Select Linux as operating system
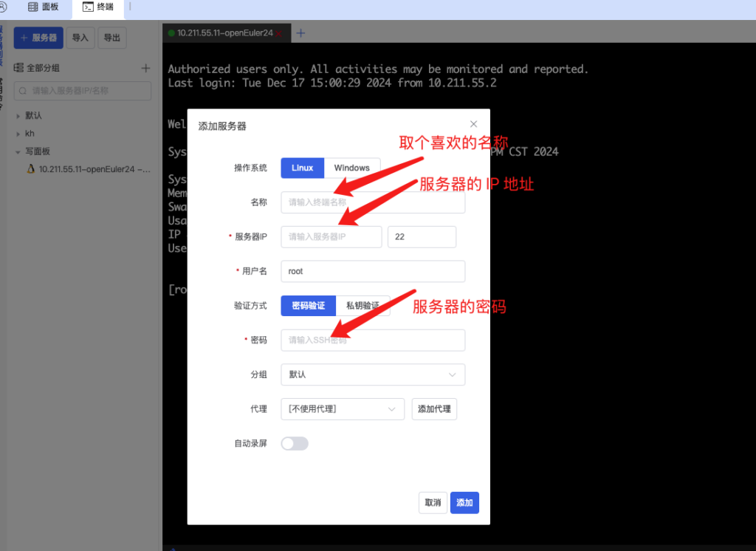This screenshot has height=551, width=756. pyautogui.click(x=302, y=168)
